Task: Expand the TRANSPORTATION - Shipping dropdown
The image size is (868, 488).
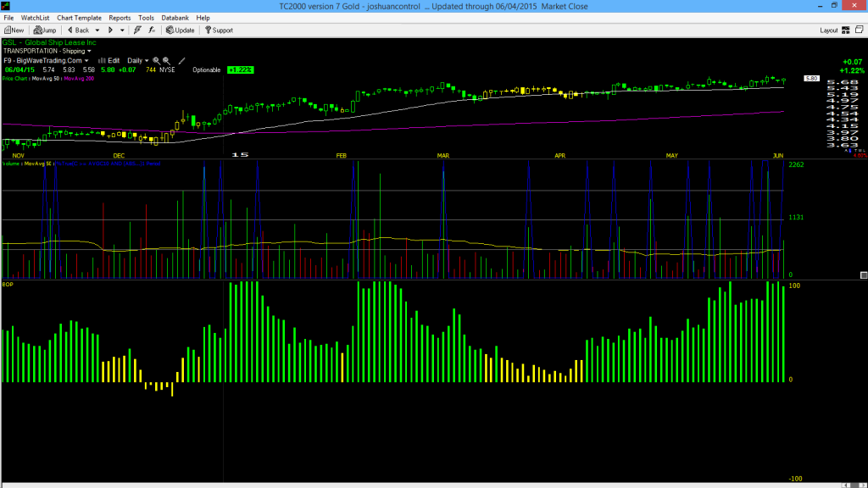Action: [x=89, y=52]
